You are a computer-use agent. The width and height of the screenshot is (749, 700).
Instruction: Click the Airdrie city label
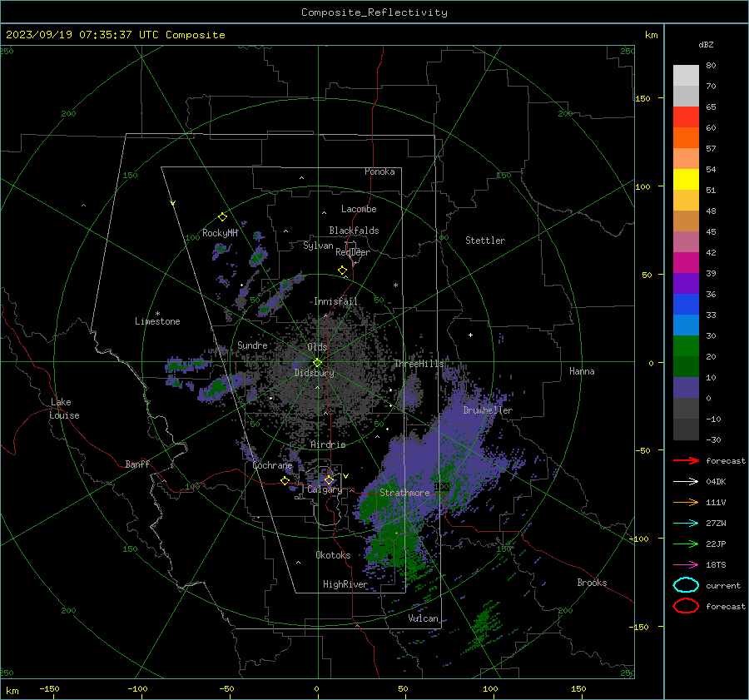(x=328, y=444)
